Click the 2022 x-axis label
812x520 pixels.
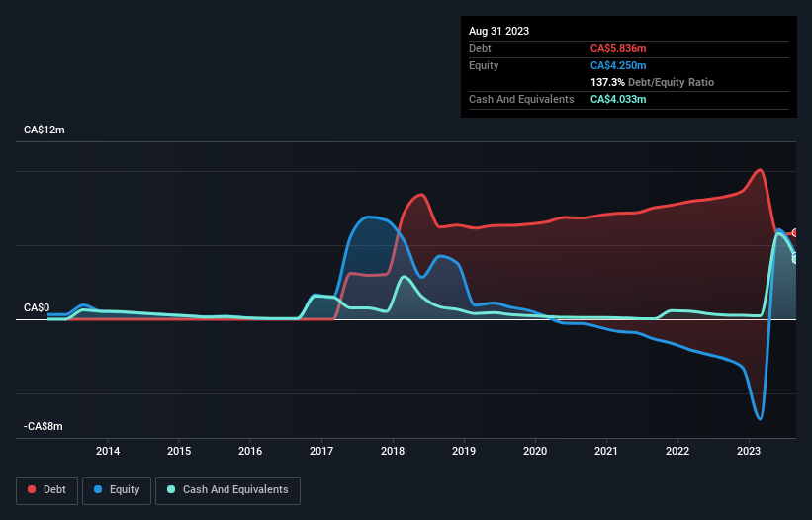(677, 451)
